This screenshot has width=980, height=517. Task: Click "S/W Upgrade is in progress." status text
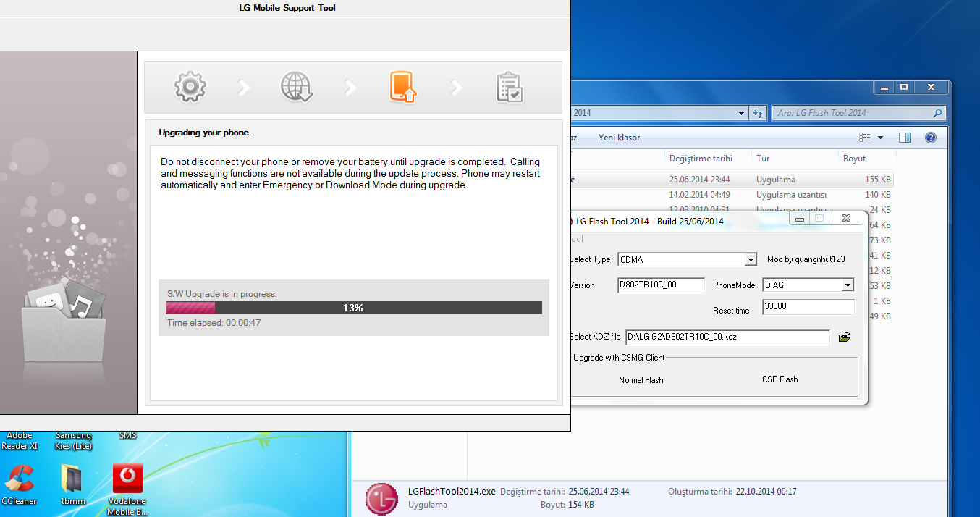[x=222, y=294]
